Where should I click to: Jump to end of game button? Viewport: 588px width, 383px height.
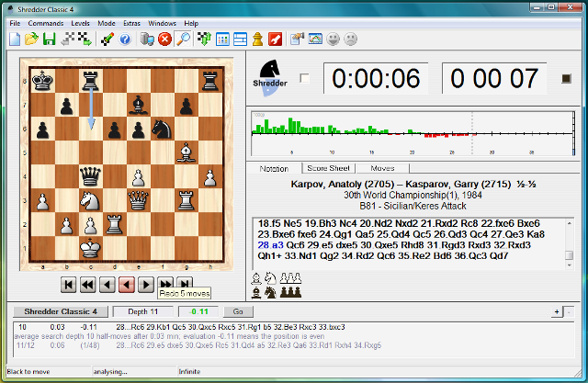point(185,283)
